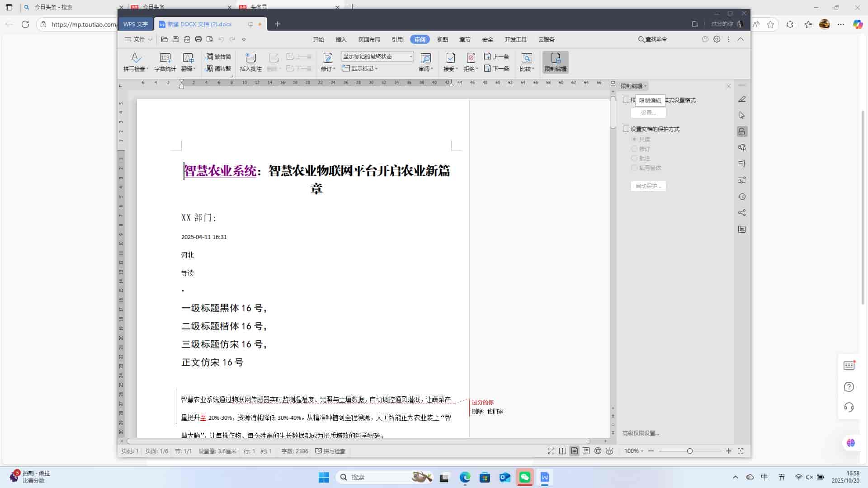
Task: Click 查找命令 search command
Action: (x=653, y=39)
